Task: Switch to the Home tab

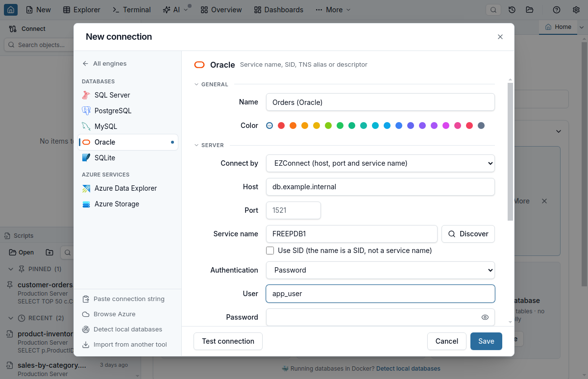Action: click(558, 27)
